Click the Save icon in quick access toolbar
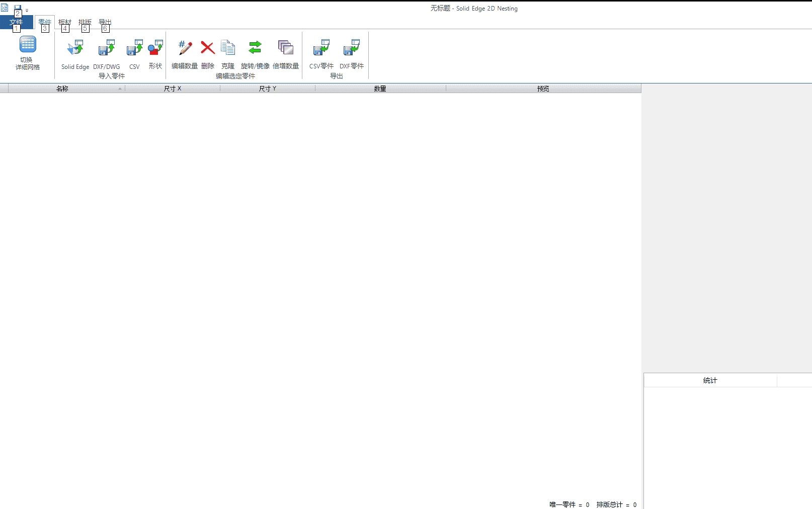Viewport: 812px width, 509px height. click(x=18, y=8)
